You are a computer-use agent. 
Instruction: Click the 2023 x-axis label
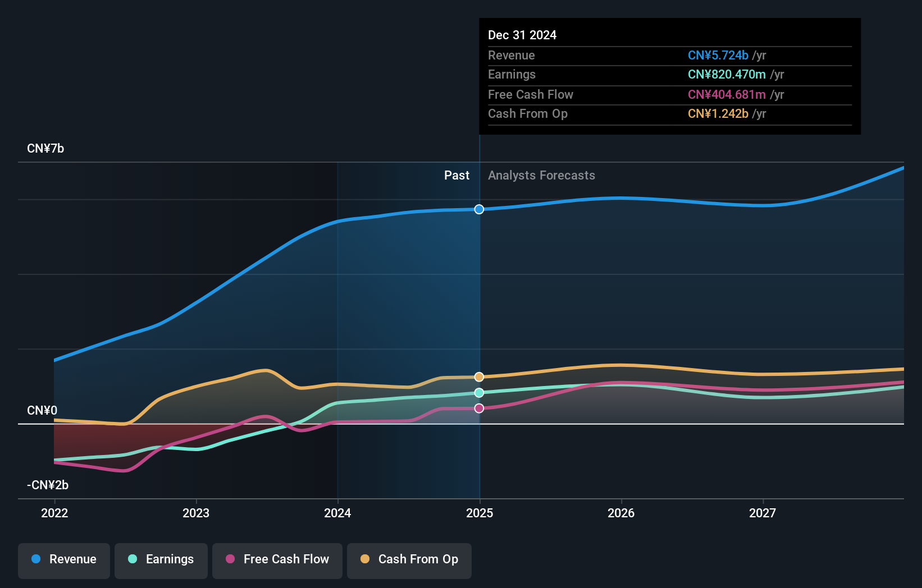(196, 513)
